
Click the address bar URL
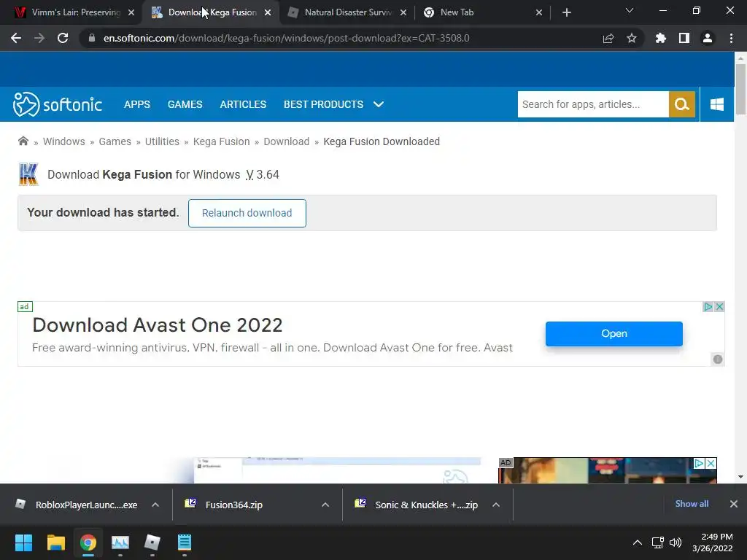[x=286, y=38]
